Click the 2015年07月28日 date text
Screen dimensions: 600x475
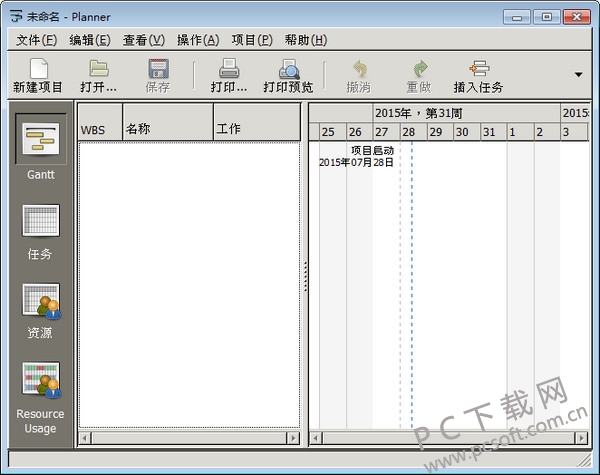(x=356, y=163)
